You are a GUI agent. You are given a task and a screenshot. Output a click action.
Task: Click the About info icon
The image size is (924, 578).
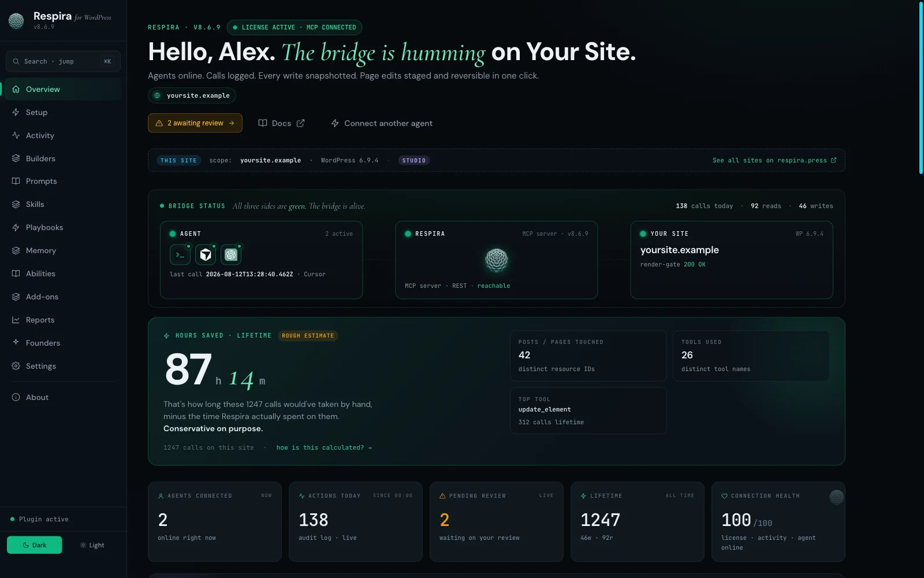click(x=16, y=397)
